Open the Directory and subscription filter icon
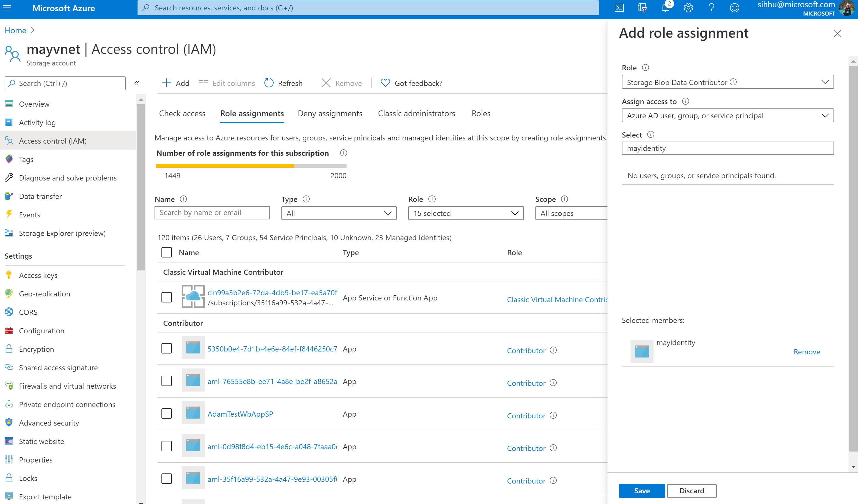Viewport: 858px width, 504px height. [642, 8]
